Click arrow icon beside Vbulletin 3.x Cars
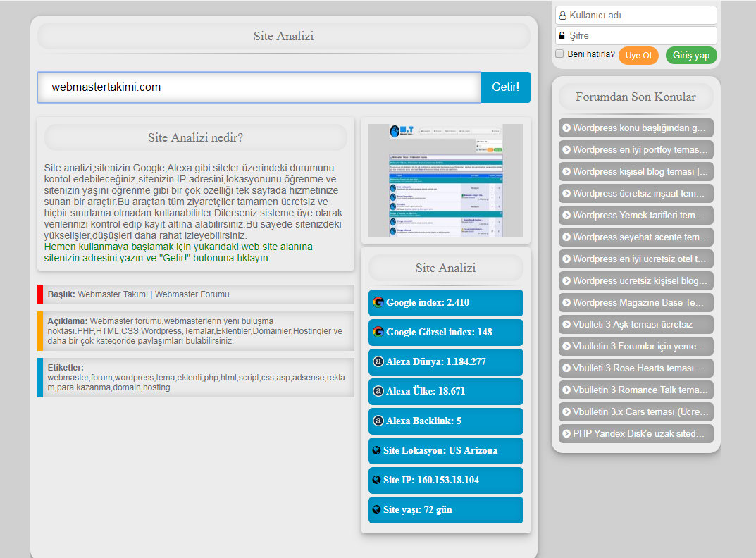 pyautogui.click(x=566, y=411)
